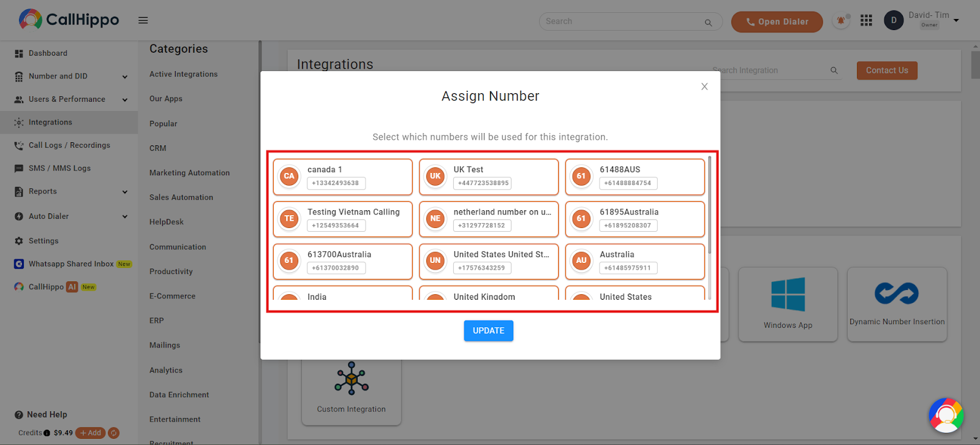
Task: Click the CallHippo logo
Action: 69,20
